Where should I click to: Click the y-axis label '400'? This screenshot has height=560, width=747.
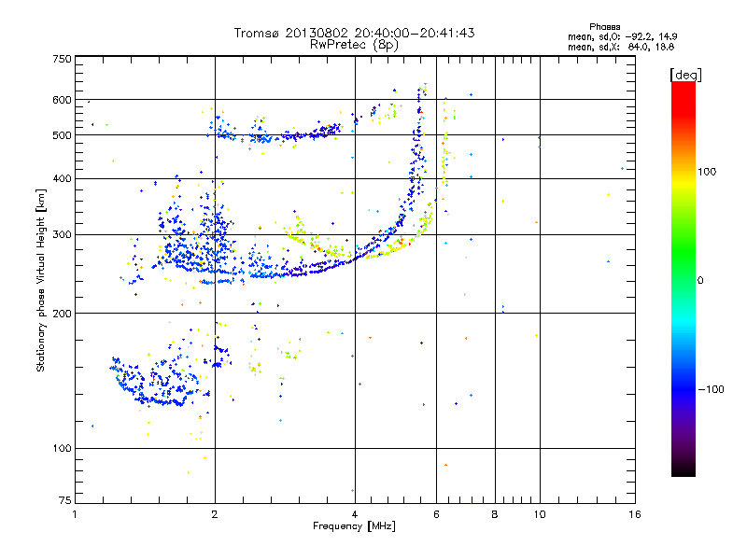pos(62,178)
